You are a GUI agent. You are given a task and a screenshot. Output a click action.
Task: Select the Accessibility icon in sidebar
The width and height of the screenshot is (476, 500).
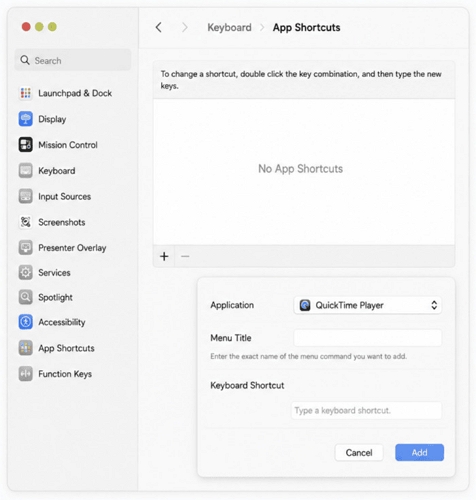[x=26, y=322]
